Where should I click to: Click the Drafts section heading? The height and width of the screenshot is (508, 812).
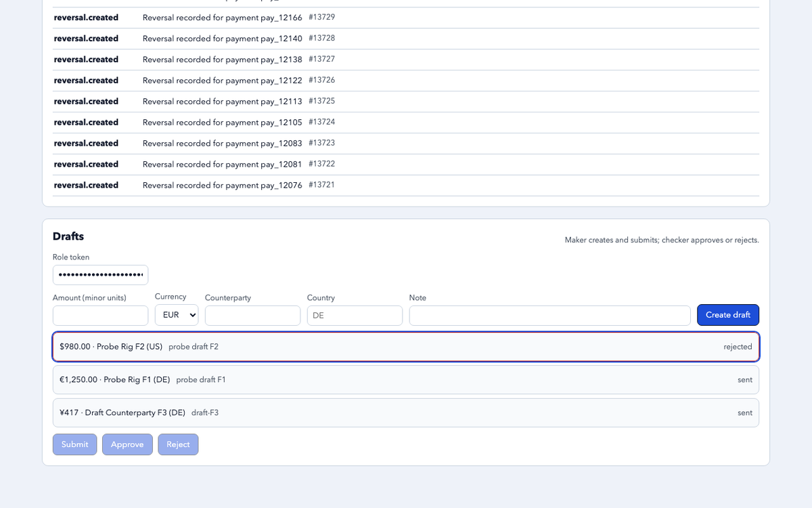click(68, 236)
